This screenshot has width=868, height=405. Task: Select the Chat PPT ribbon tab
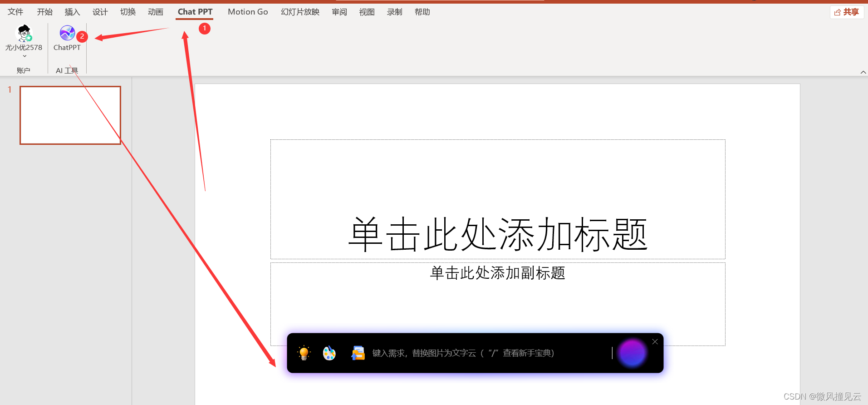pyautogui.click(x=195, y=12)
